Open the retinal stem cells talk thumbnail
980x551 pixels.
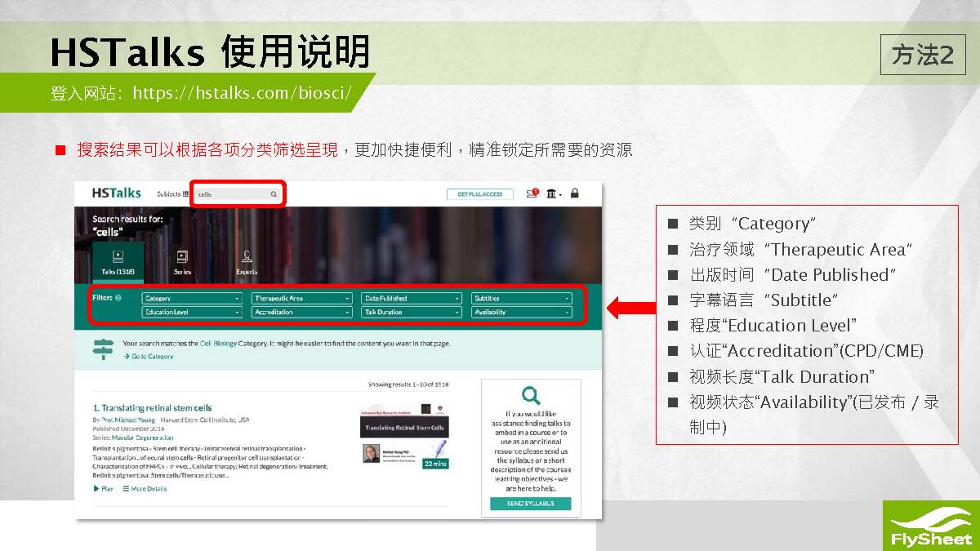point(405,438)
